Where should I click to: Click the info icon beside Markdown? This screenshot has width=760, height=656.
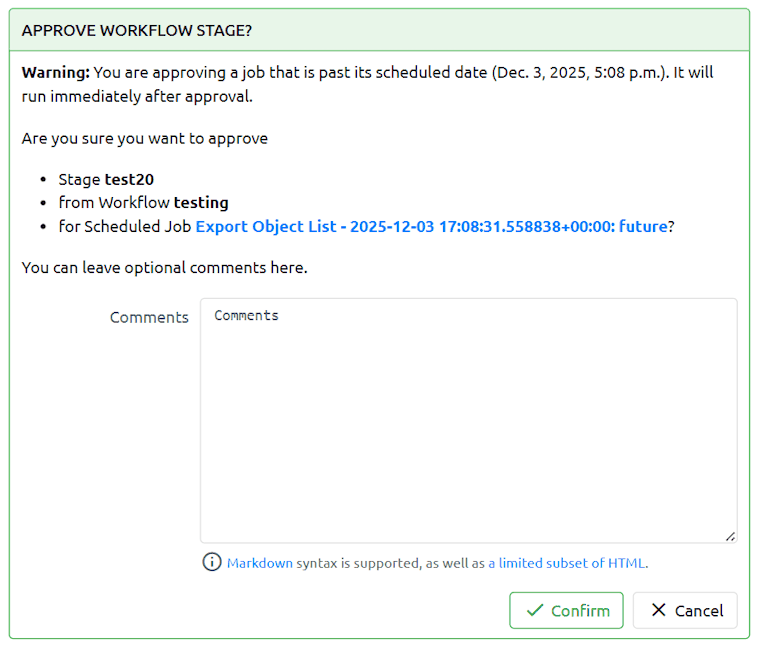point(212,562)
